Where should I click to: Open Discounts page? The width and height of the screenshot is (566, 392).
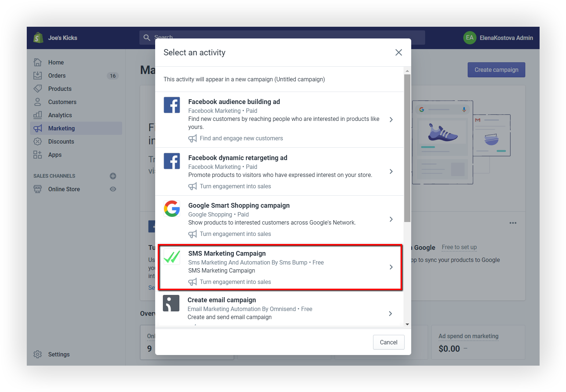tap(61, 141)
